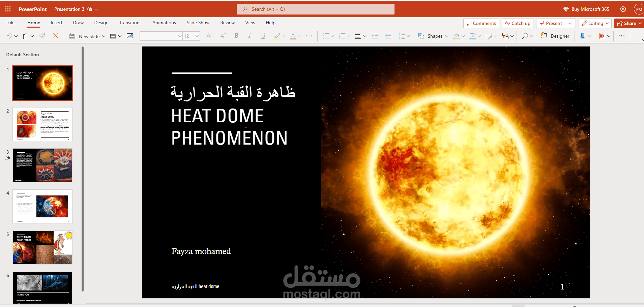Click the Increase Indent icon

(388, 36)
